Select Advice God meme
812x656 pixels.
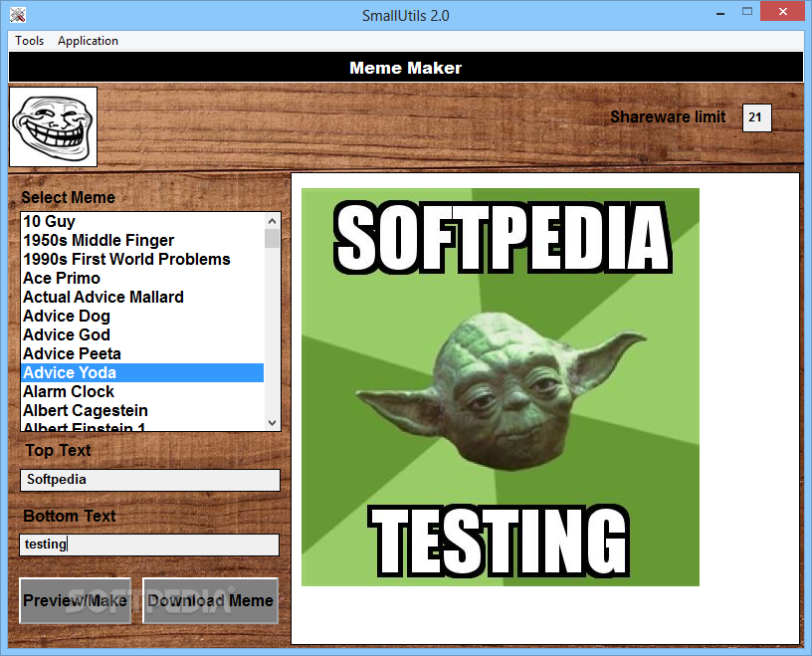pyautogui.click(x=142, y=334)
